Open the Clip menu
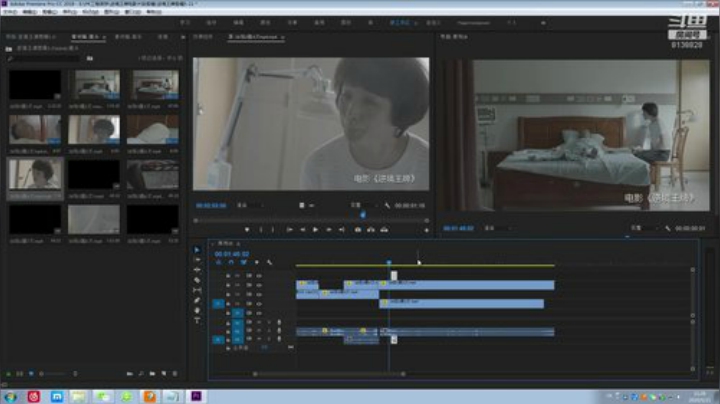 coord(50,11)
